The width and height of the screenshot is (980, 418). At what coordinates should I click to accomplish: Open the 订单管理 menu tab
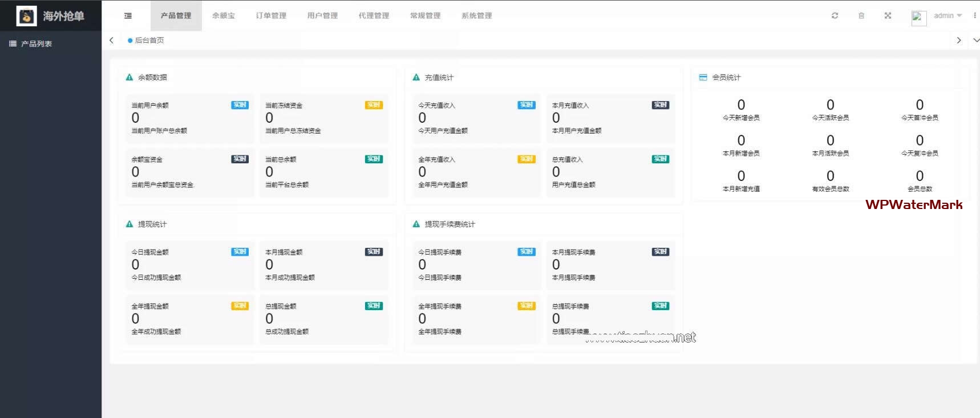(x=271, y=16)
